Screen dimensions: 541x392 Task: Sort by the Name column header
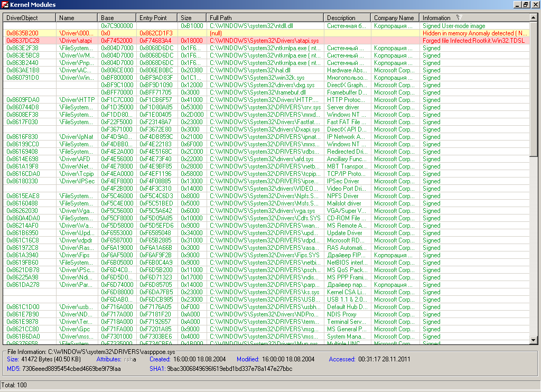tap(77, 17)
